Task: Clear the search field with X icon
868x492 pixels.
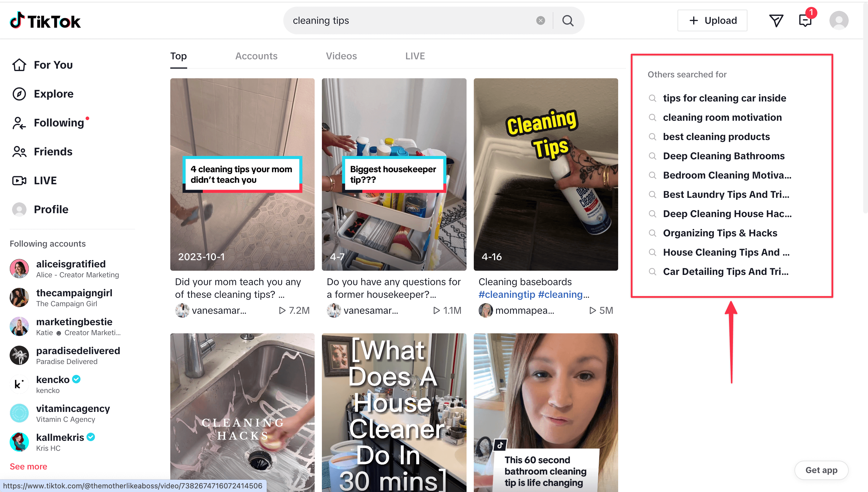Action: coord(540,20)
